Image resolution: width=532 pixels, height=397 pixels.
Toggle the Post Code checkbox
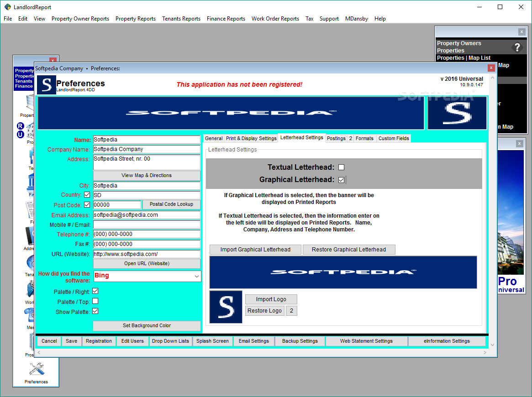[x=87, y=205]
